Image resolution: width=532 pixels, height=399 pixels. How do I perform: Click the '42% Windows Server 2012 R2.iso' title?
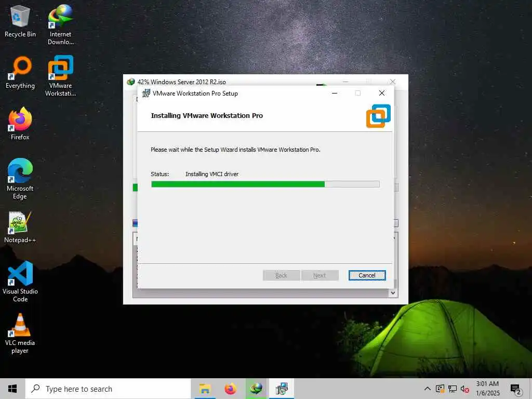[181, 82]
